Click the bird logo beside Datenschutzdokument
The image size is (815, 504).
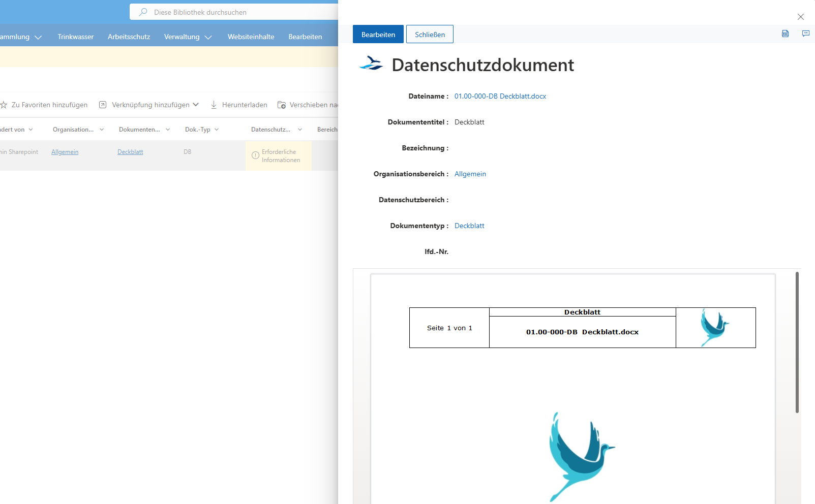pos(371,64)
